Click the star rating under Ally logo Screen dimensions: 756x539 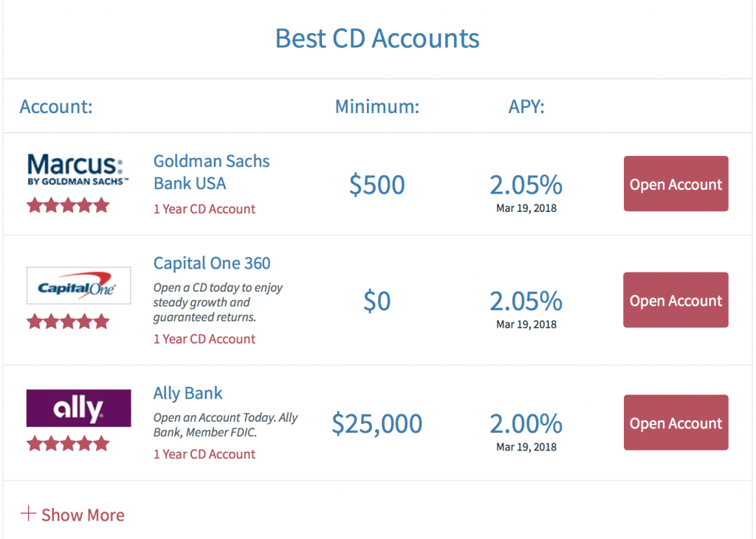tap(68, 444)
